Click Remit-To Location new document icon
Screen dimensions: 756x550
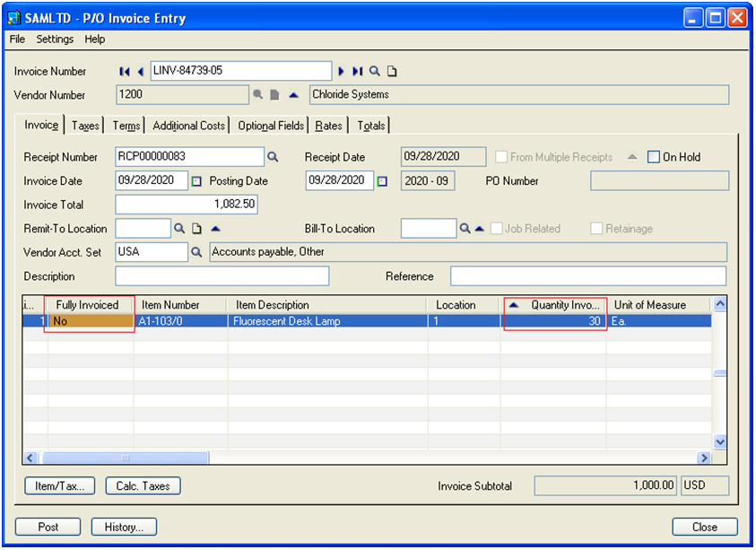tap(196, 228)
